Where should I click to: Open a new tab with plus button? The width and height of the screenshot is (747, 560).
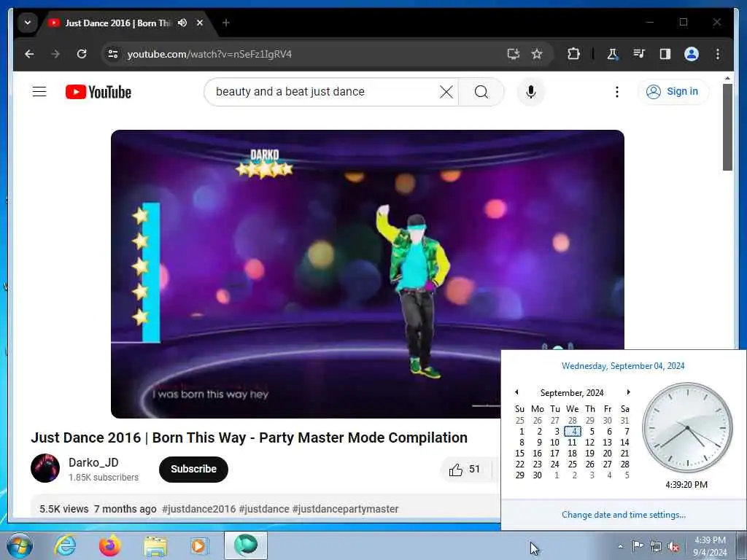pos(226,23)
